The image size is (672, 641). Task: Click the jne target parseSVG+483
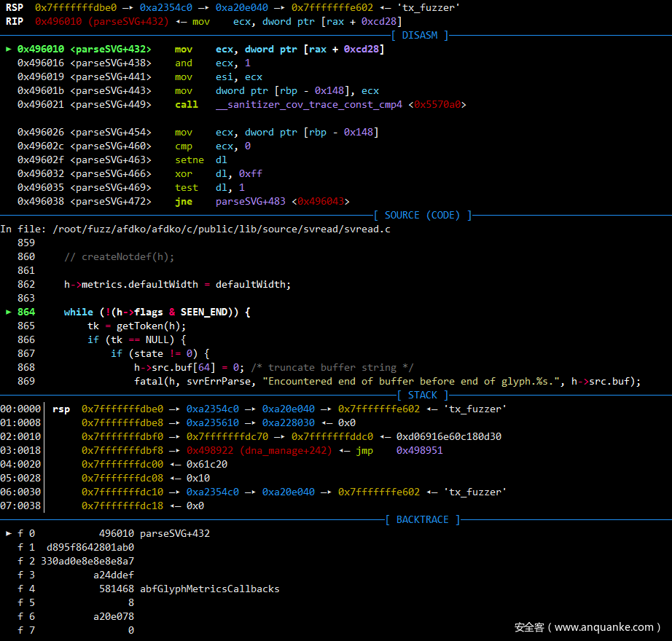click(251, 201)
